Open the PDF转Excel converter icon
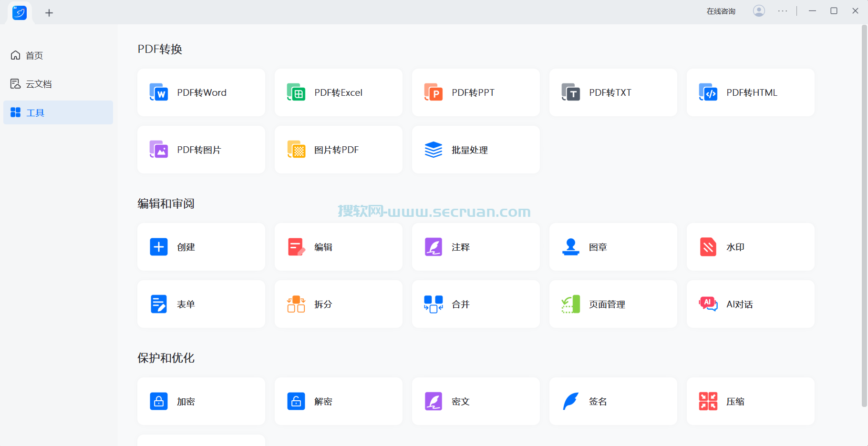The image size is (868, 446). (296, 92)
